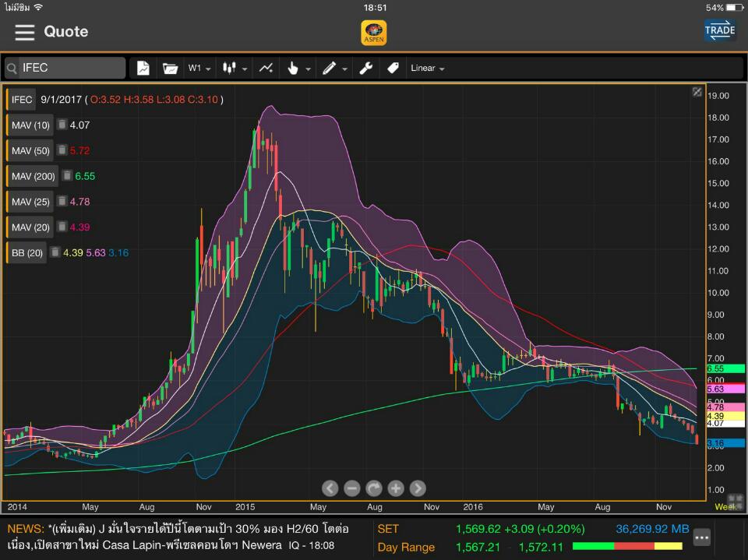Open the MAV (10) indicator settings label

click(x=30, y=125)
